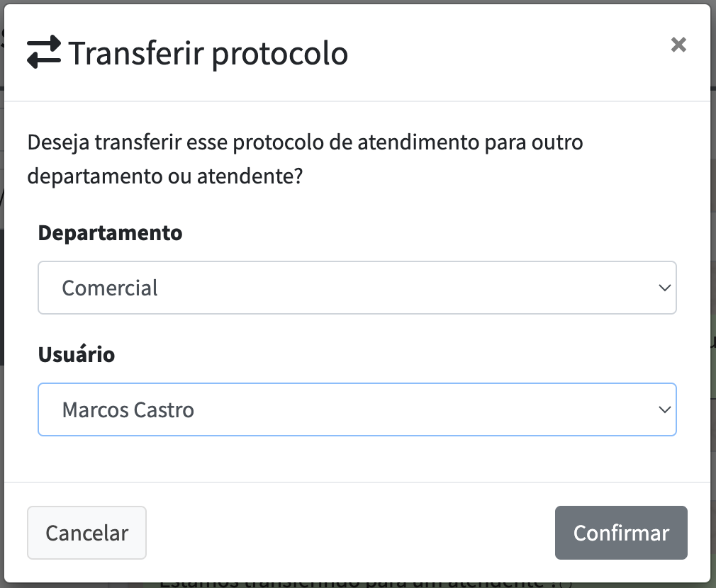Viewport: 716px width, 588px height.
Task: Cancel the protocol transfer
Action: [x=86, y=533]
